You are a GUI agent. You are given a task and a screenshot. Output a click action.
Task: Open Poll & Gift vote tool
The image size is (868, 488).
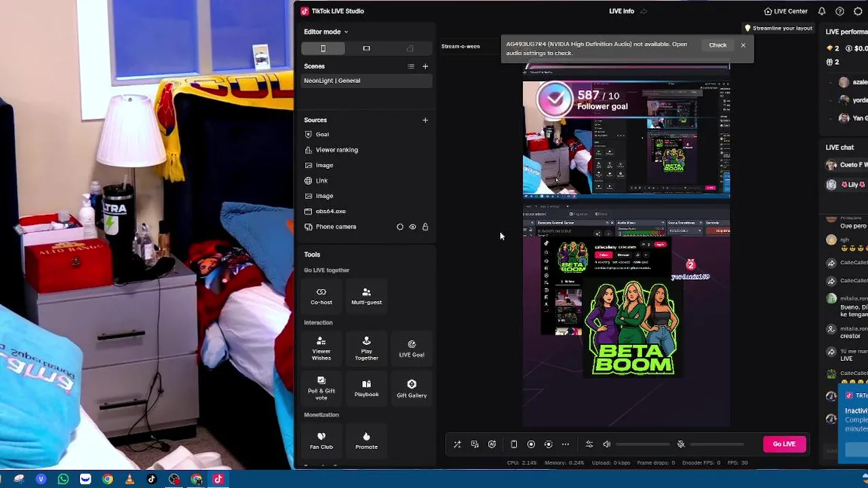pos(321,388)
